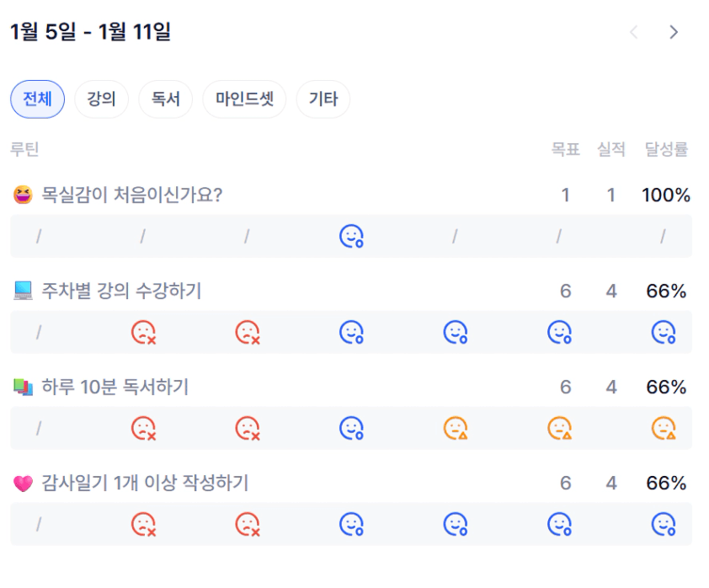Click blue smiley in 목실감이 처음이신가요 row

tap(351, 237)
